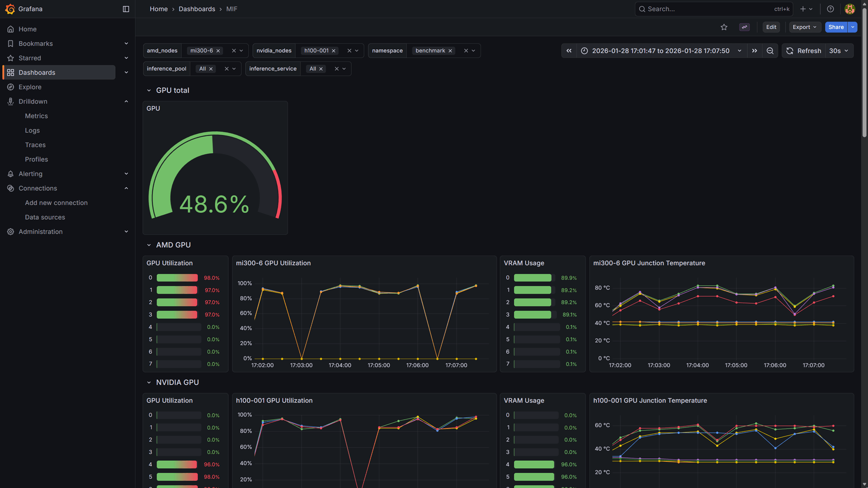
Task: Open your user profile avatar
Action: [x=849, y=9]
